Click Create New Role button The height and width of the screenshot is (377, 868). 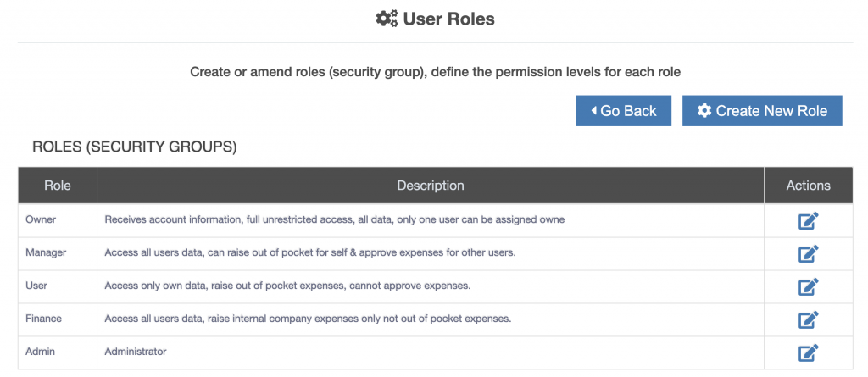point(762,111)
